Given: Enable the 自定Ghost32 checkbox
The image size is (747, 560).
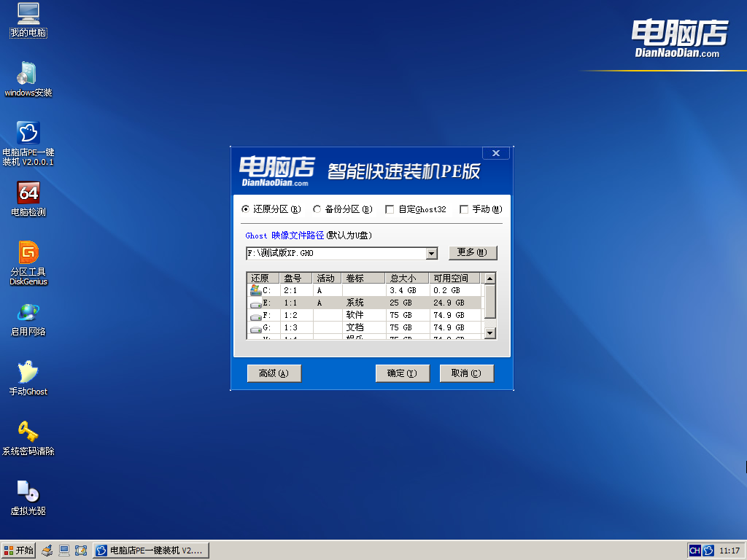Looking at the screenshot, I should coord(390,209).
